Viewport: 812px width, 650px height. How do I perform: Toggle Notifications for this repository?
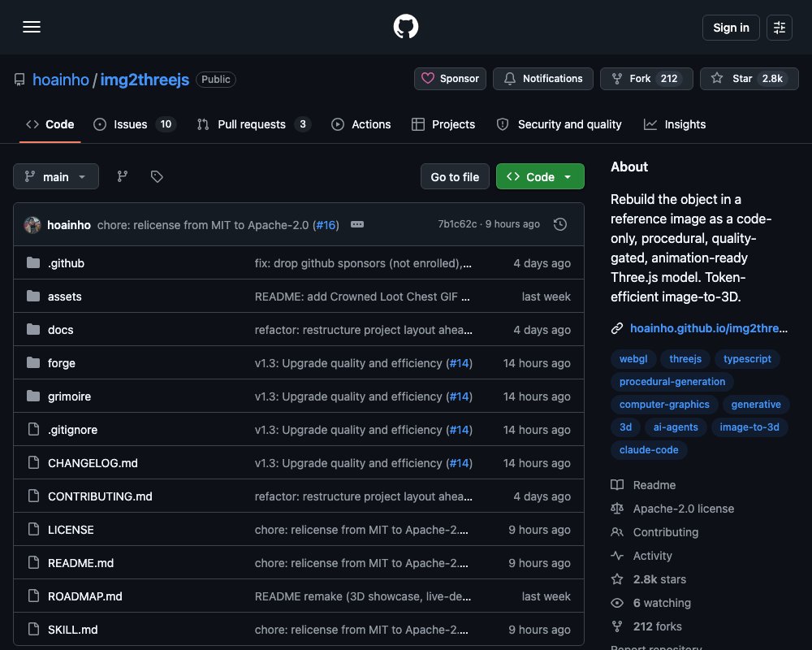[542, 79]
